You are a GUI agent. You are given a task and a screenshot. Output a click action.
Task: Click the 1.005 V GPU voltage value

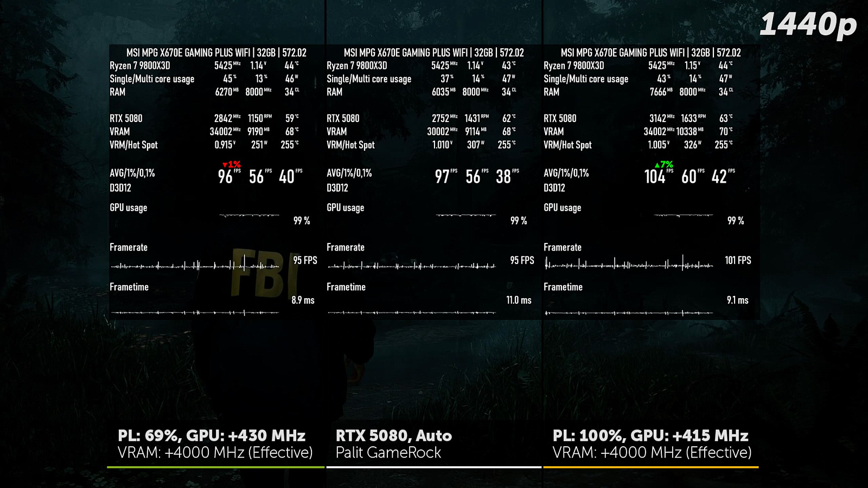coord(659,145)
